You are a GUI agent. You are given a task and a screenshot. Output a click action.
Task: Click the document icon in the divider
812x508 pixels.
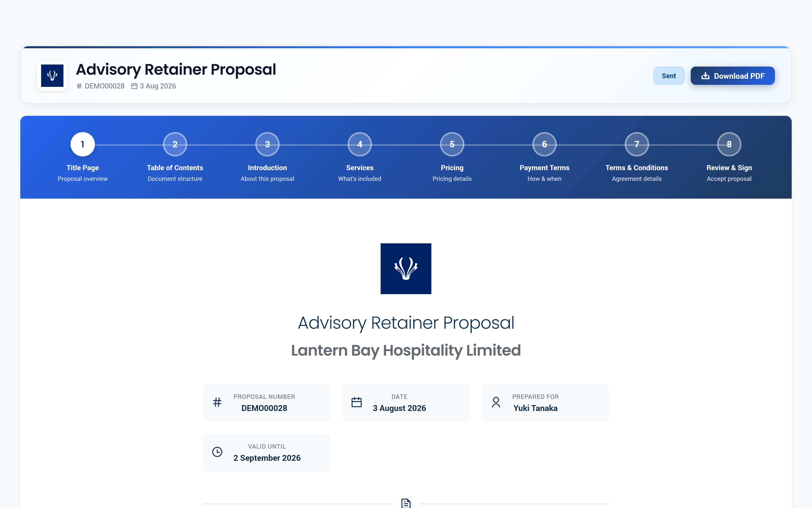406,503
